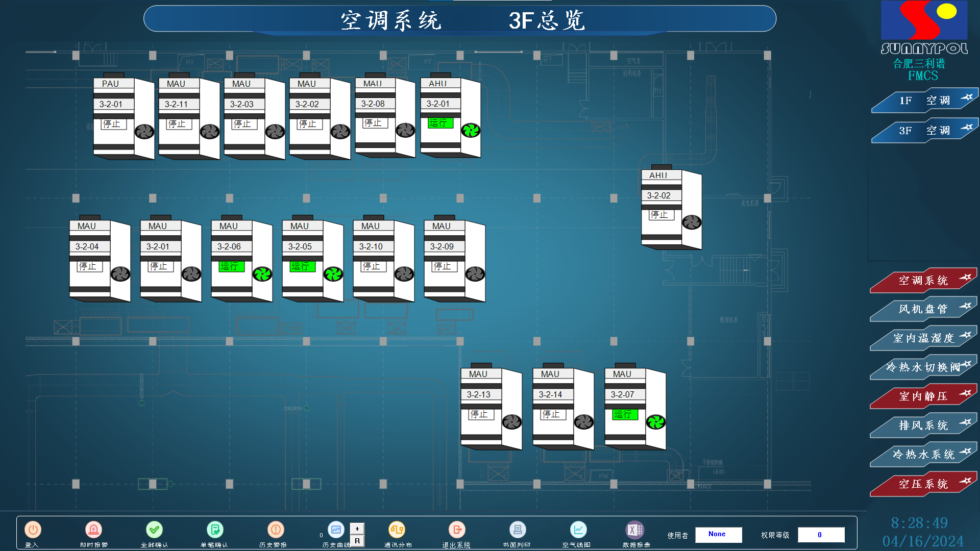Open 风机盘管 fan coil page
The width and height of the screenshot is (980, 551).
922,309
